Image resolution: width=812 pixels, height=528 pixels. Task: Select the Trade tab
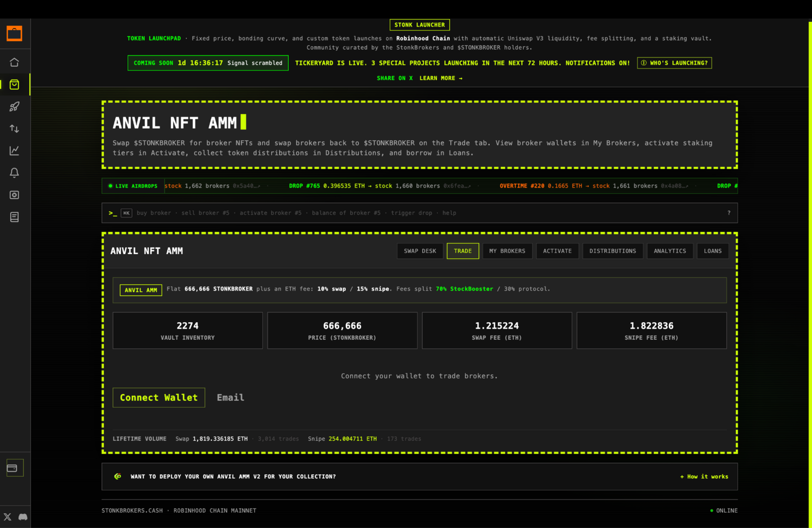point(463,251)
